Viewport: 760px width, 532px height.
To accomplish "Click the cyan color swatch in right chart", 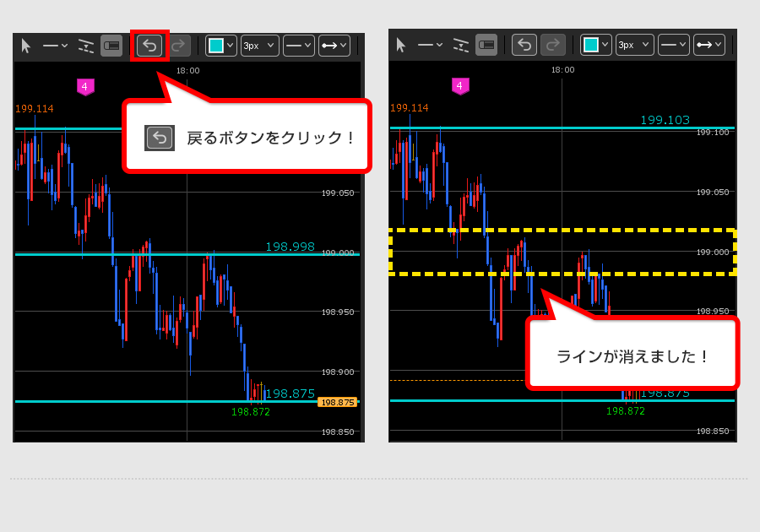I will (x=591, y=45).
